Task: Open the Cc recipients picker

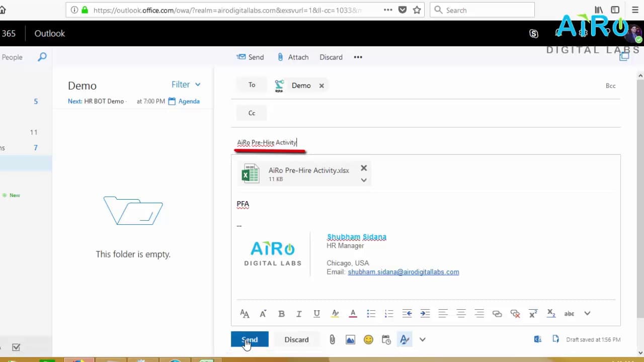Action: click(x=252, y=113)
